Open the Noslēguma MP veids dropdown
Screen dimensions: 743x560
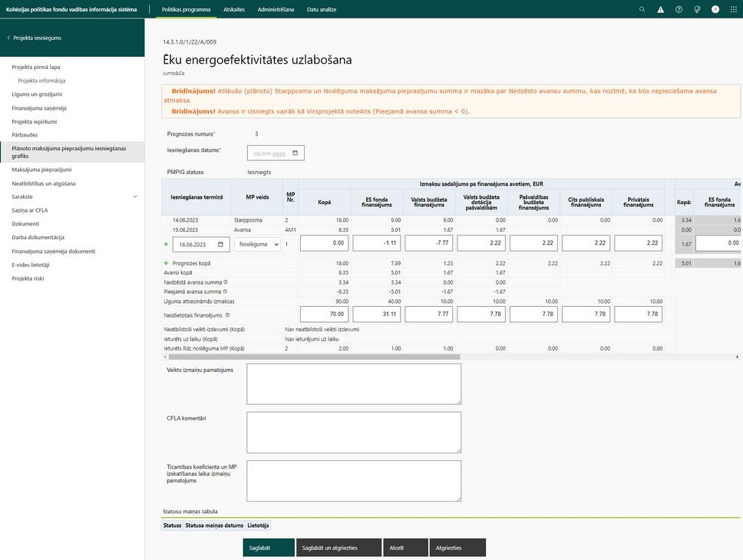tap(257, 245)
